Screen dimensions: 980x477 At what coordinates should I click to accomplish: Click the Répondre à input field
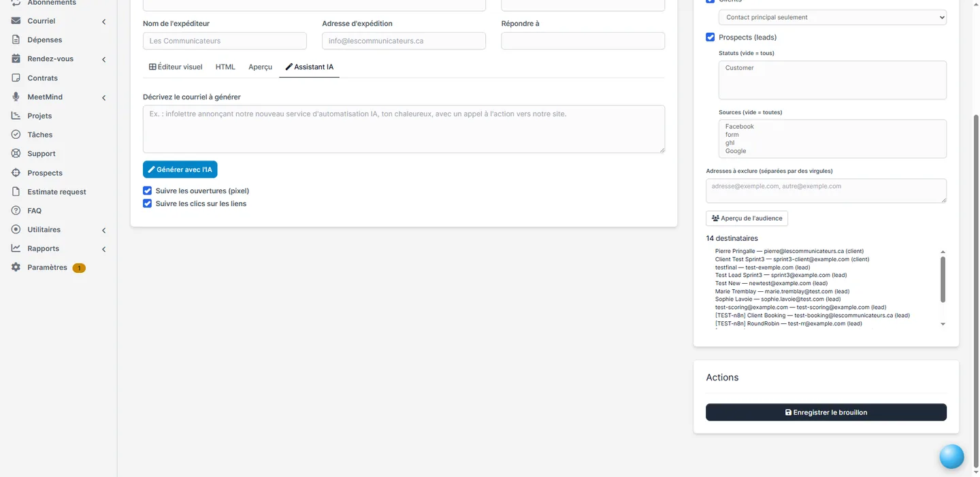583,41
